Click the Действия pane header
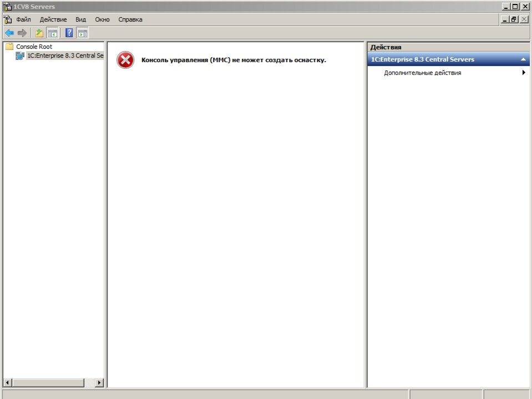The height and width of the screenshot is (399, 532). 449,47
